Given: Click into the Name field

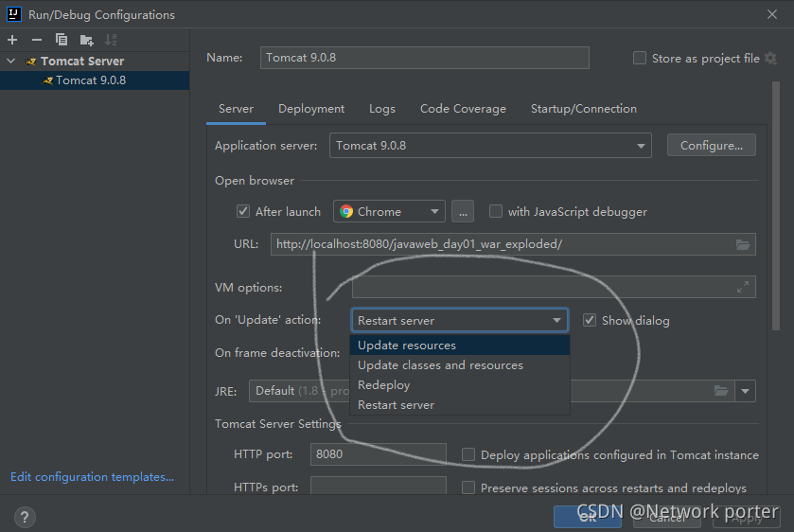Looking at the screenshot, I should tap(424, 58).
